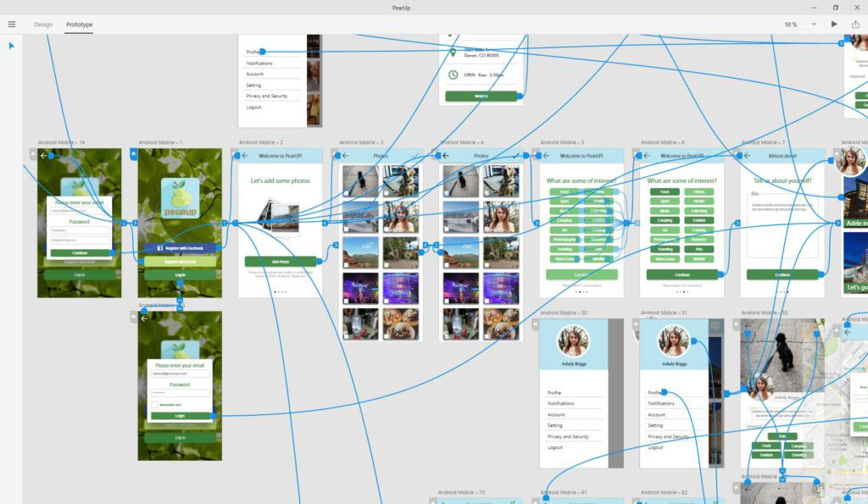868x504 pixels.
Task: Open the 50 % zoom dropdown
Action: [x=814, y=25]
